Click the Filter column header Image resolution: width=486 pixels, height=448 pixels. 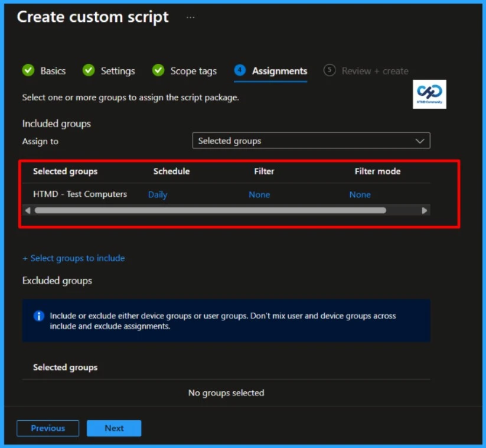[x=264, y=171]
